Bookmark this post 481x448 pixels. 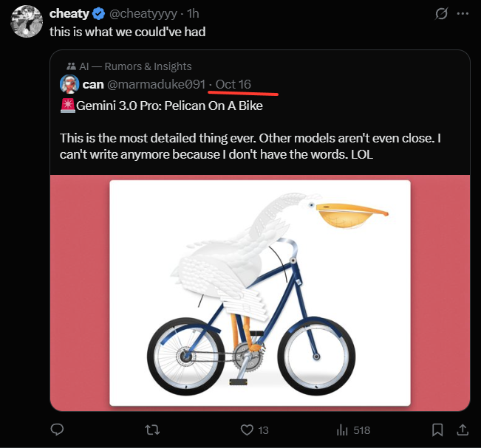pyautogui.click(x=437, y=430)
